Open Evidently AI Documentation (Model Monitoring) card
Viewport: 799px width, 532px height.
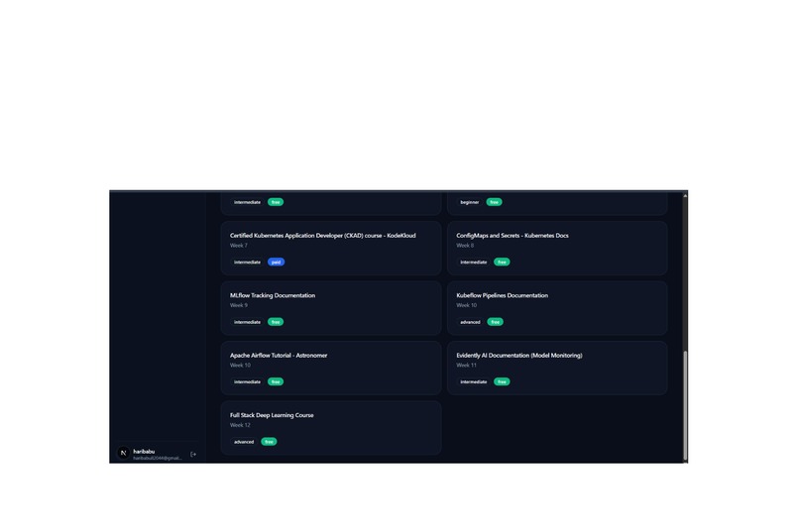point(557,369)
